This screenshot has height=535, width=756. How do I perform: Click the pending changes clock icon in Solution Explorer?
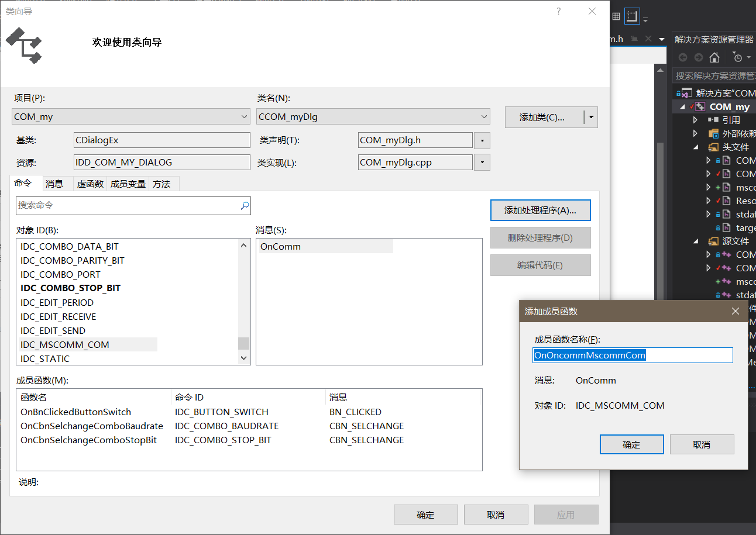738,57
